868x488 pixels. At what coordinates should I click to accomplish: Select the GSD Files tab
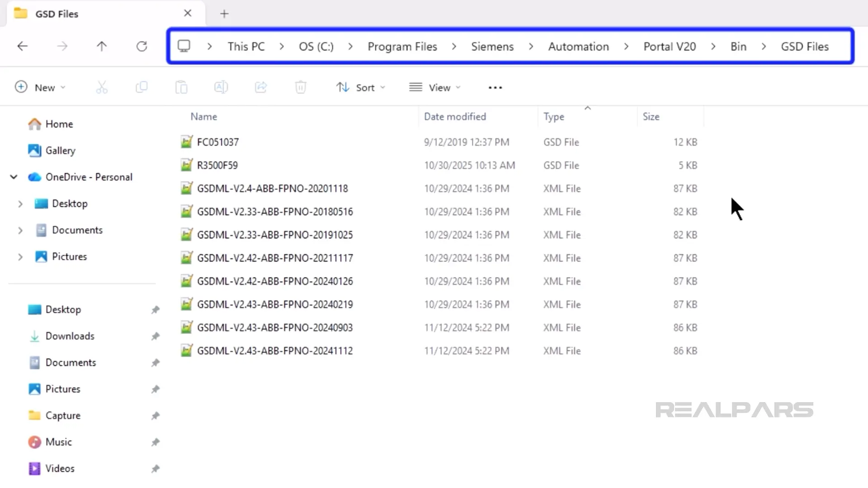tap(57, 14)
